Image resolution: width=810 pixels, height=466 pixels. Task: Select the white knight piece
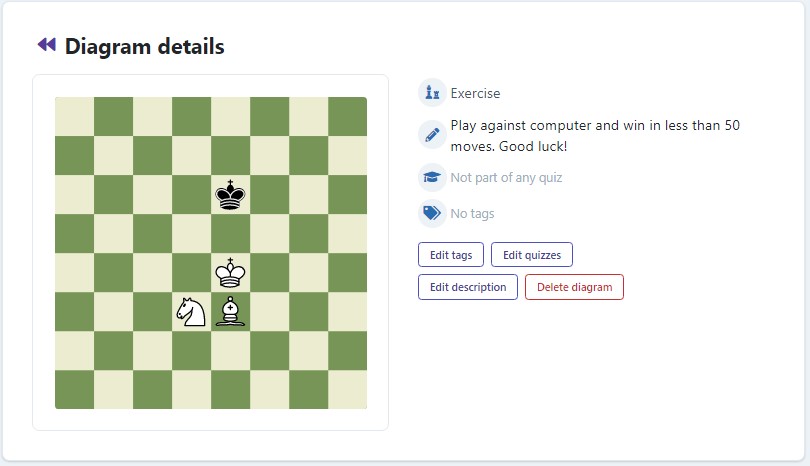point(191,311)
